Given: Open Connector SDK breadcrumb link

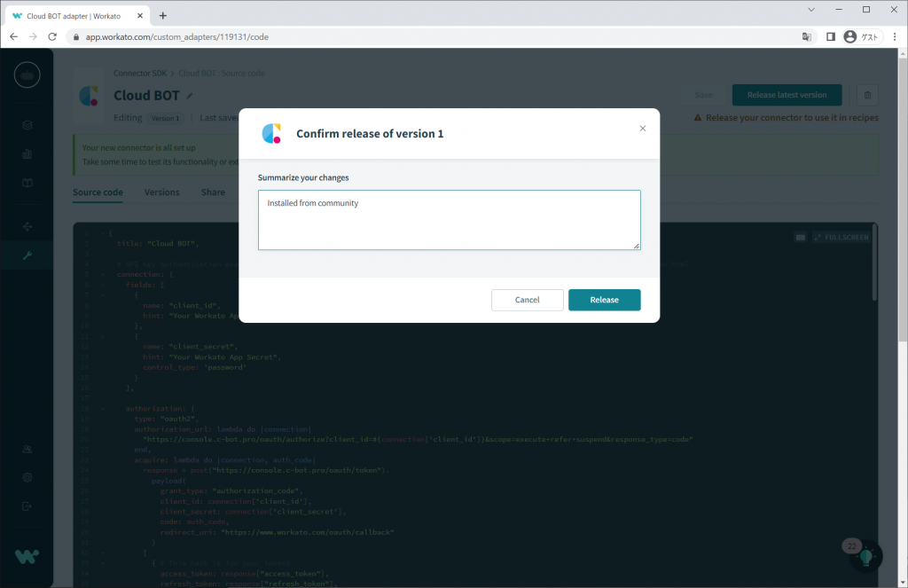Looking at the screenshot, I should click(x=140, y=74).
